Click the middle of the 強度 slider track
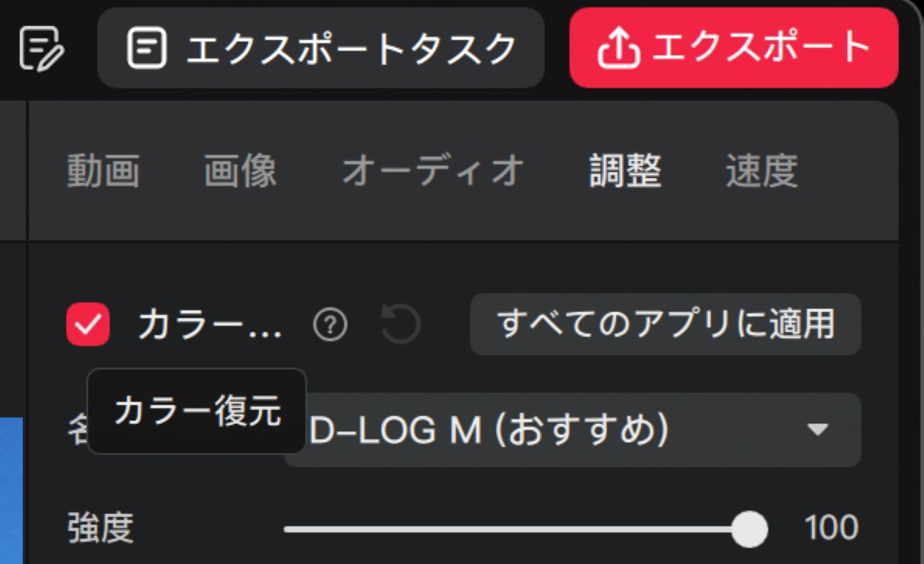 (517, 529)
